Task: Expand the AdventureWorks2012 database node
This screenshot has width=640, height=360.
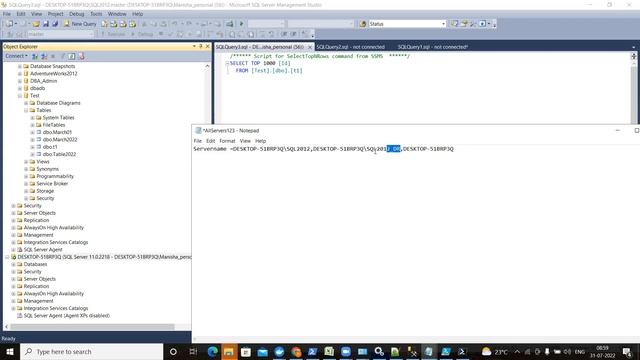Action: [x=20, y=73]
